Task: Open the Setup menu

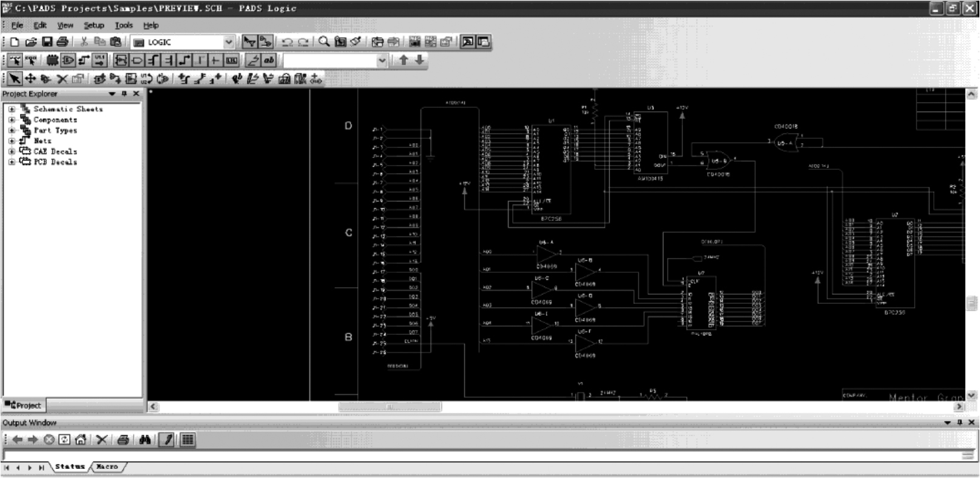Action: [x=93, y=25]
